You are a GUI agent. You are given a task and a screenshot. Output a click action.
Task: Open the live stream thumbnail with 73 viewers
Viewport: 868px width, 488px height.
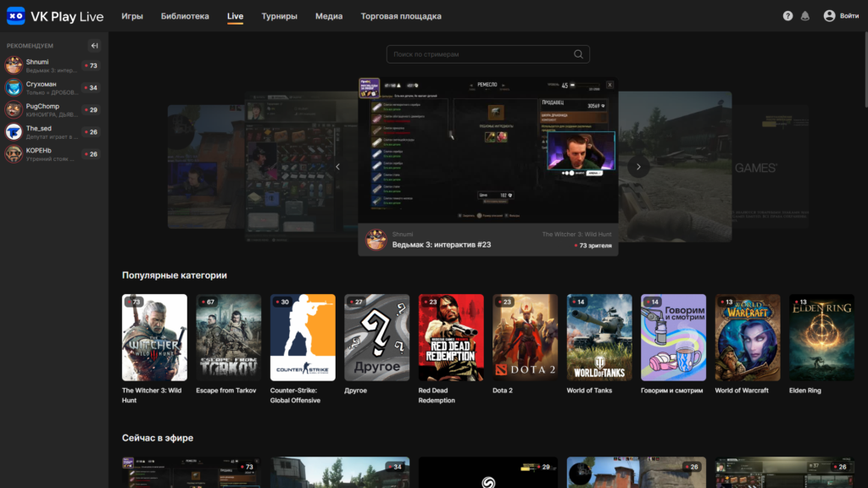pos(191,473)
